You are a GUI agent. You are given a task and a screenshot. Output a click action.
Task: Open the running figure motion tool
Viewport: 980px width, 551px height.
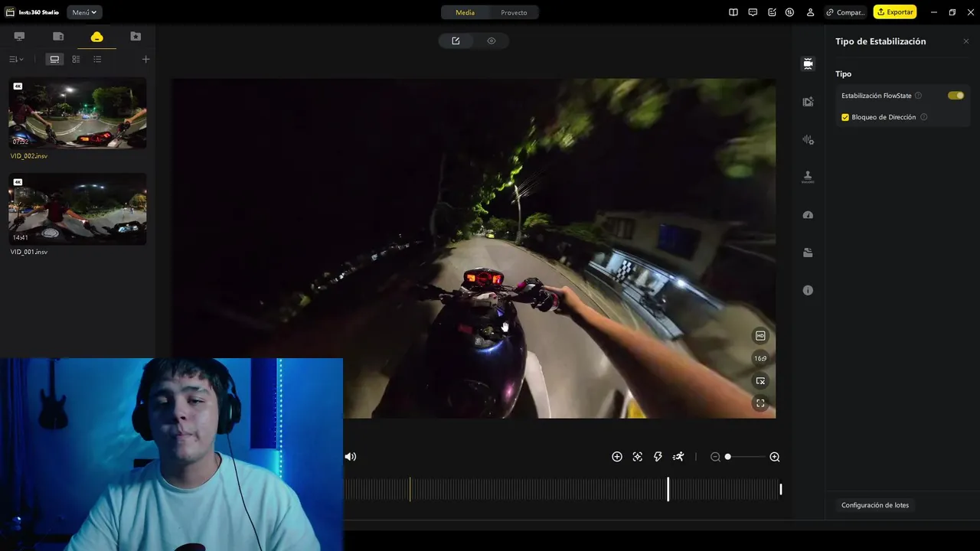point(678,457)
